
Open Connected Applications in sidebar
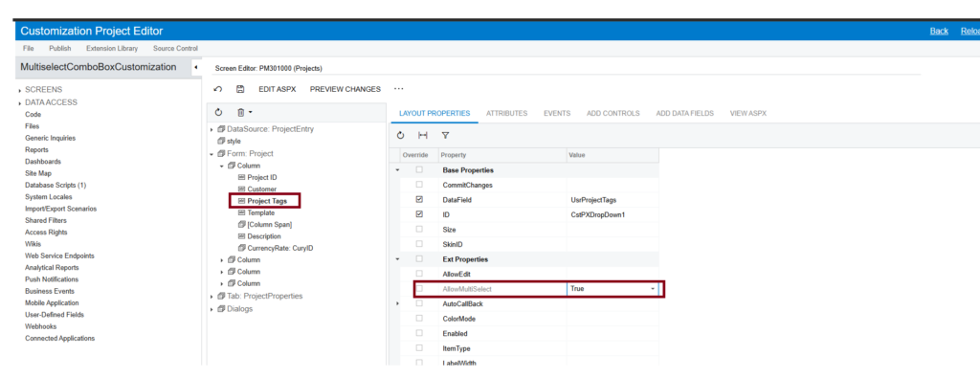click(60, 338)
